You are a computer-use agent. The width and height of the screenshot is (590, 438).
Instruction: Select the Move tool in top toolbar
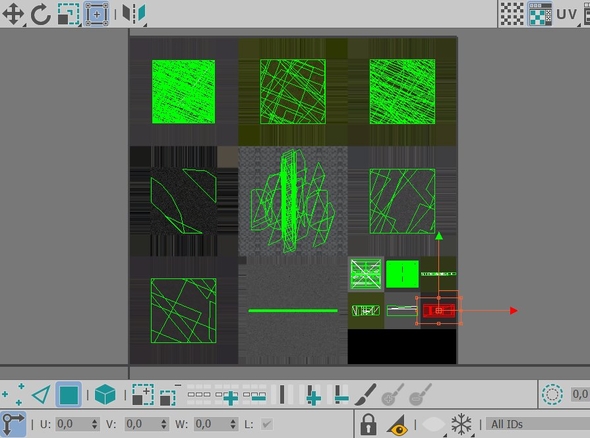coord(13,14)
